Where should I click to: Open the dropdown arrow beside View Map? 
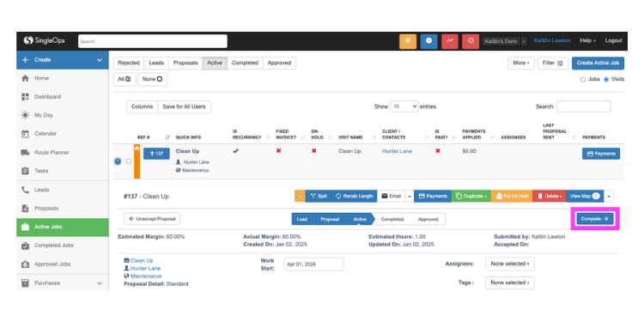[609, 197]
